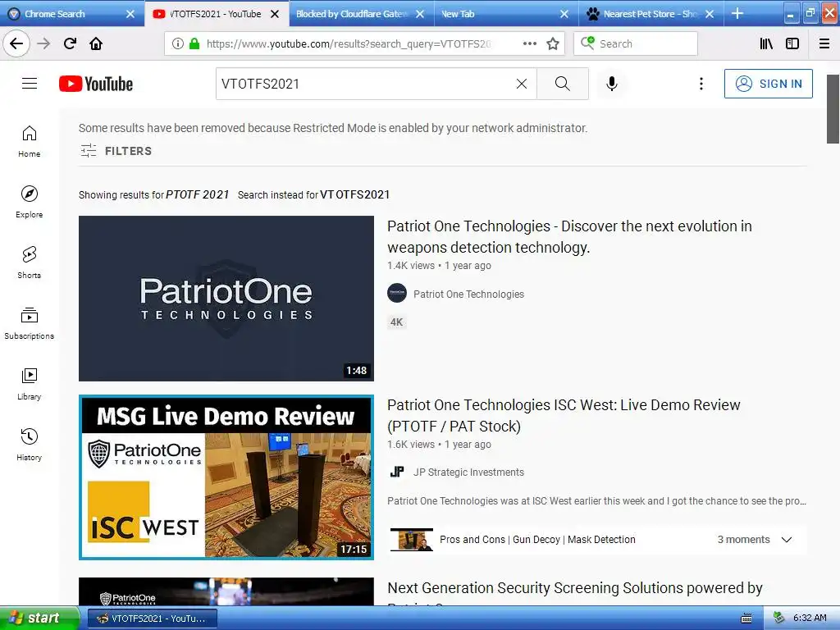Open page actions three-dots in address bar
Screen dimensions: 840x630
click(x=530, y=43)
